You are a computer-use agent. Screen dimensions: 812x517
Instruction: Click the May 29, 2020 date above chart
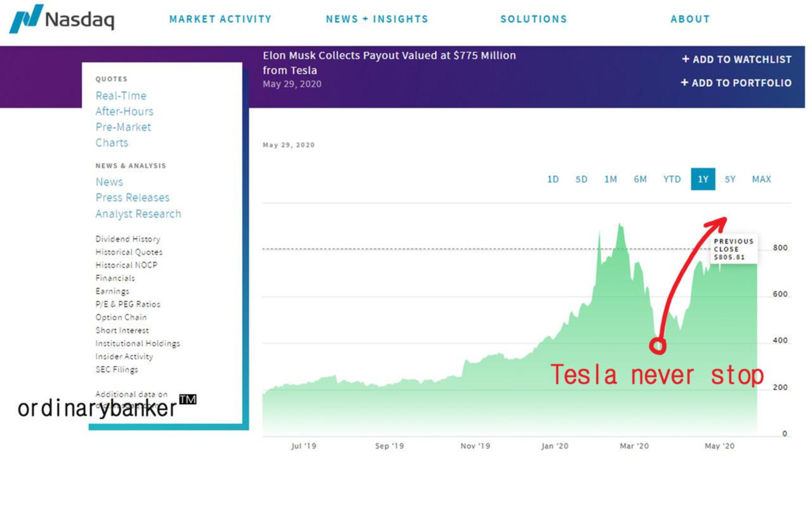[289, 145]
